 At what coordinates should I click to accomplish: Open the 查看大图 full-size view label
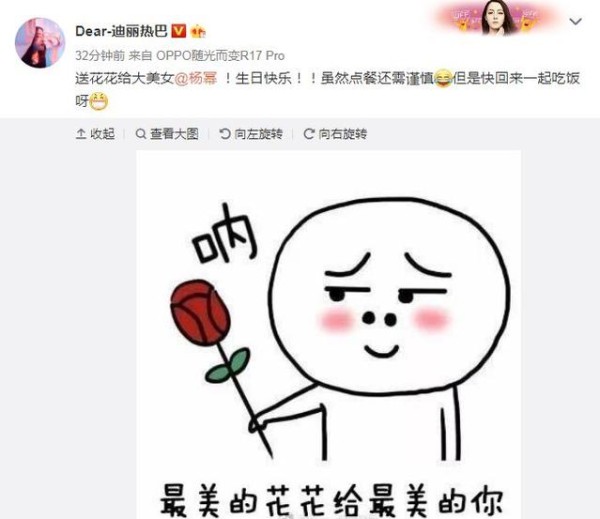[174, 134]
